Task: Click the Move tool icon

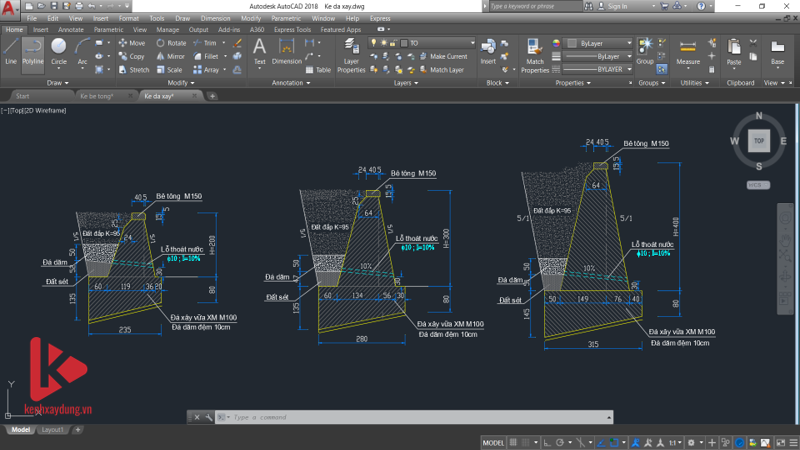Action: (132, 43)
